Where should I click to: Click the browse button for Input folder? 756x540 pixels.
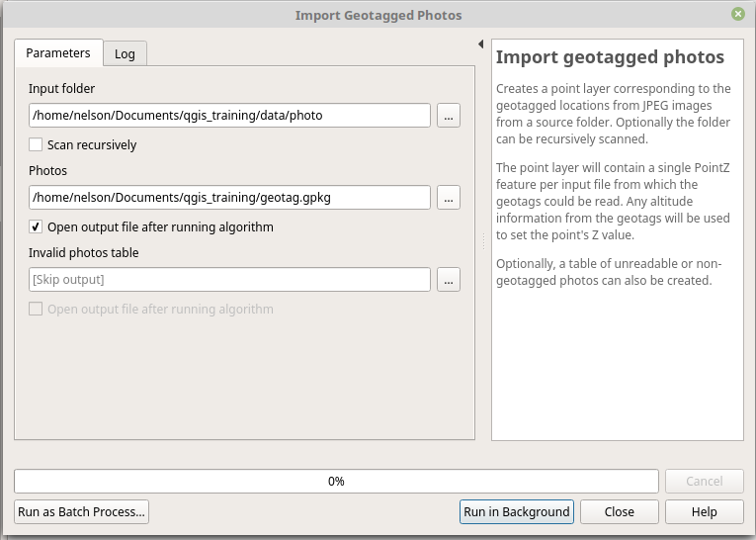449,116
